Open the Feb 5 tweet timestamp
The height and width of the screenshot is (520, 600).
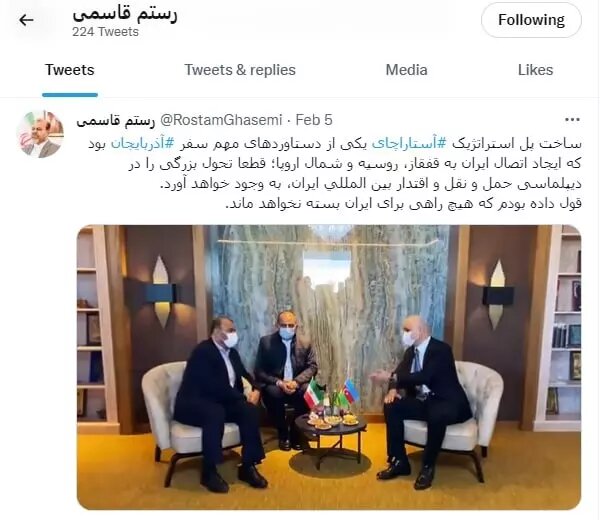click(x=314, y=120)
